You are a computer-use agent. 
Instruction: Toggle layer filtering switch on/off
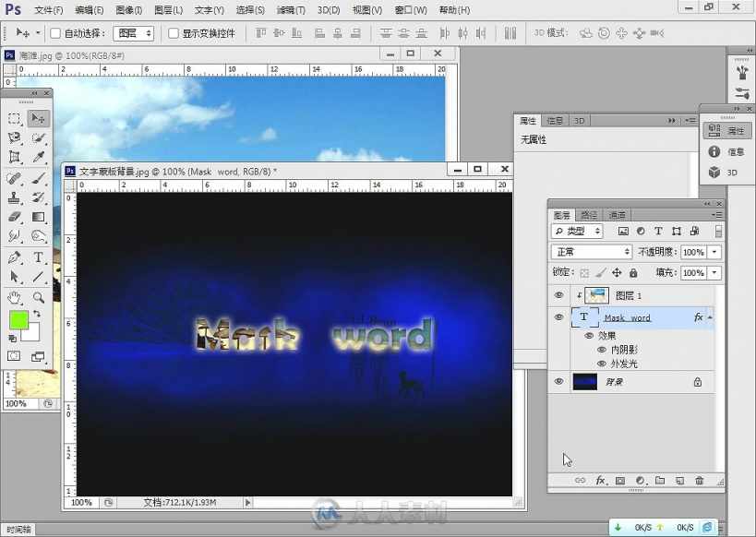[718, 232]
